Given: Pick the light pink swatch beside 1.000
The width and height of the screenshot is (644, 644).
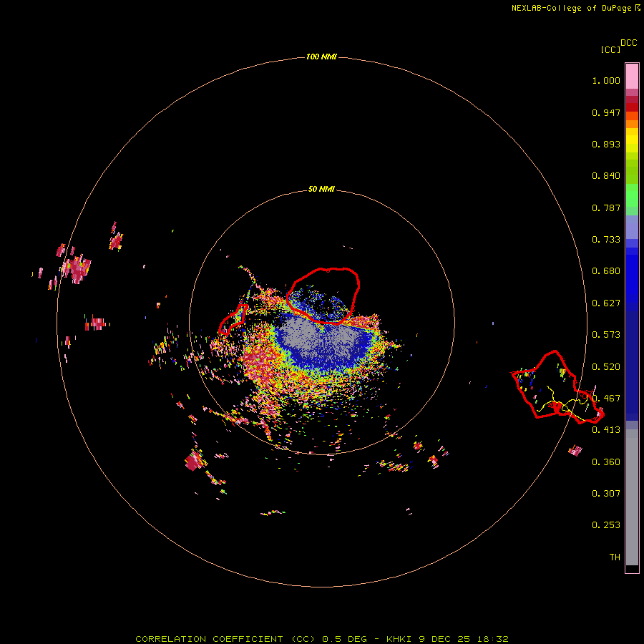Looking at the screenshot, I should [x=632, y=77].
